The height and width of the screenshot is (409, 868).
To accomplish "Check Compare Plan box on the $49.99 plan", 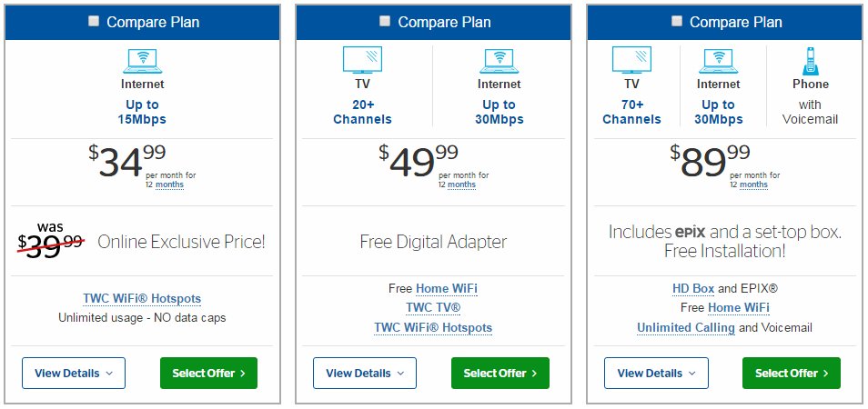I will (385, 21).
